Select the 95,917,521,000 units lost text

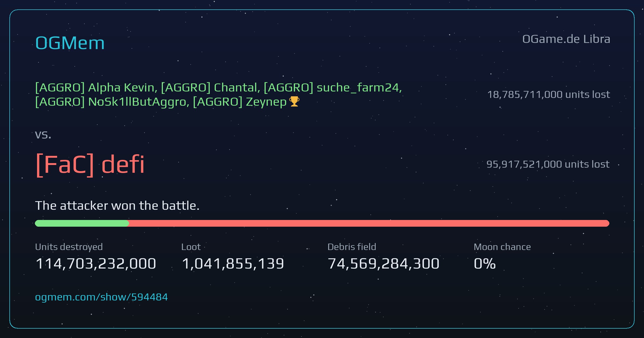tap(548, 164)
